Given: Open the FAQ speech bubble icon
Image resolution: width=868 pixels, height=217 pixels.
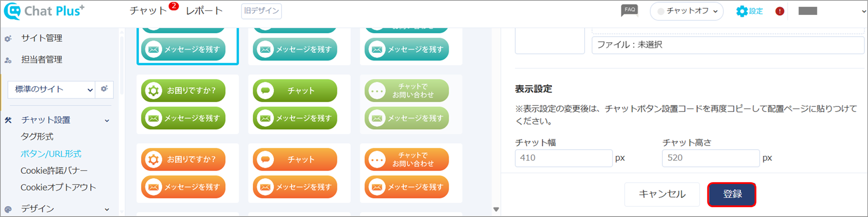Looking at the screenshot, I should [x=629, y=10].
